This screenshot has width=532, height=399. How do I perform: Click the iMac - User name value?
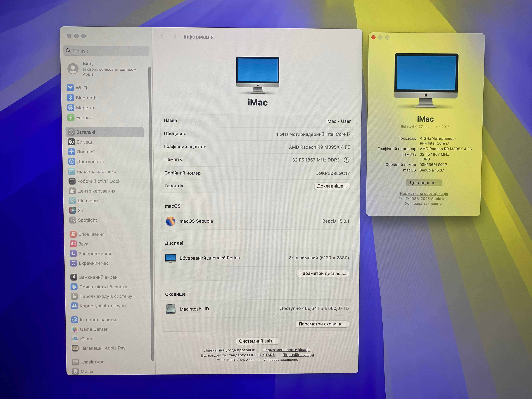pyautogui.click(x=338, y=121)
